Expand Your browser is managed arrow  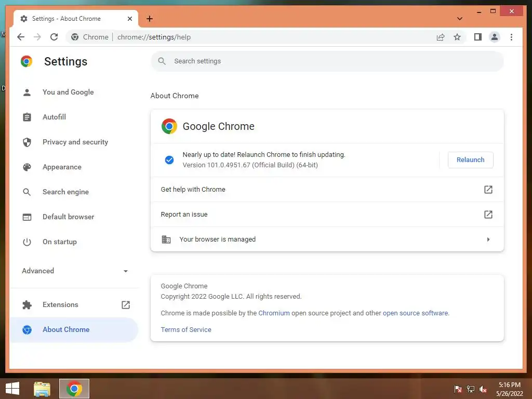point(488,240)
